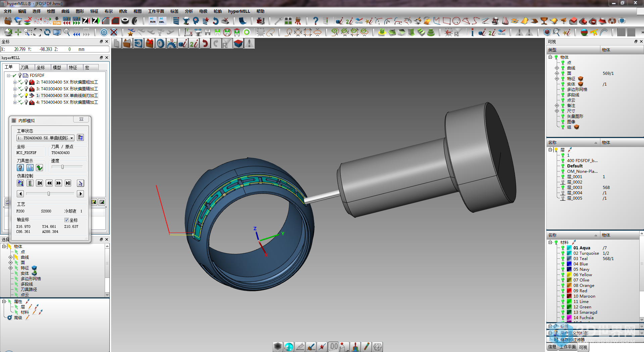Toggle tool holder display second button
644x352 pixels.
30,167
